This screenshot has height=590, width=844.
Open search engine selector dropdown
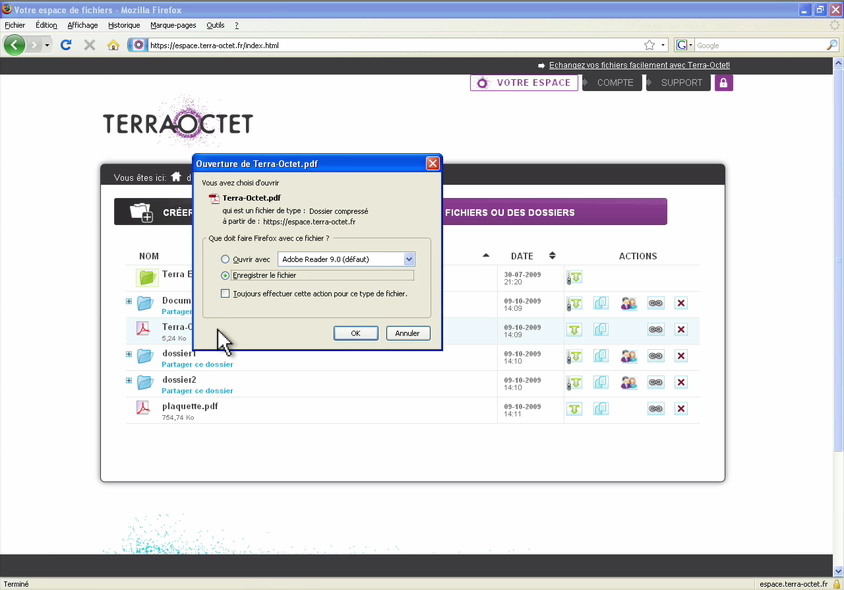click(x=684, y=45)
